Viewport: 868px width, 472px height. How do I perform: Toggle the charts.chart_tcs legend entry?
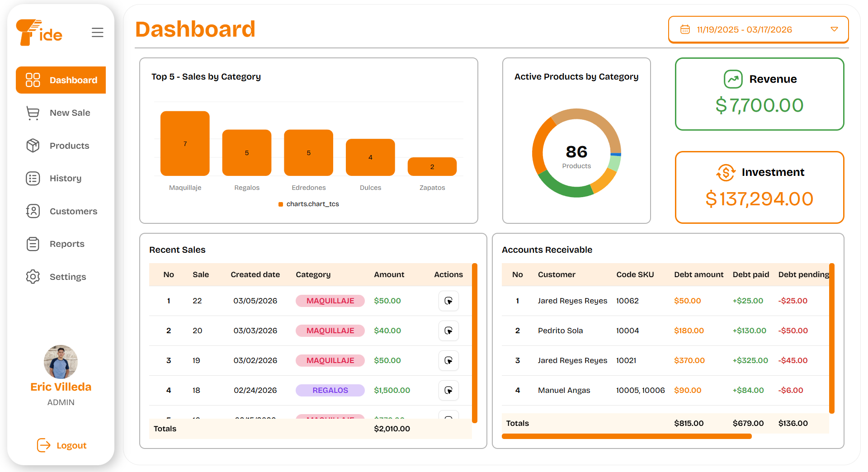coord(309,204)
